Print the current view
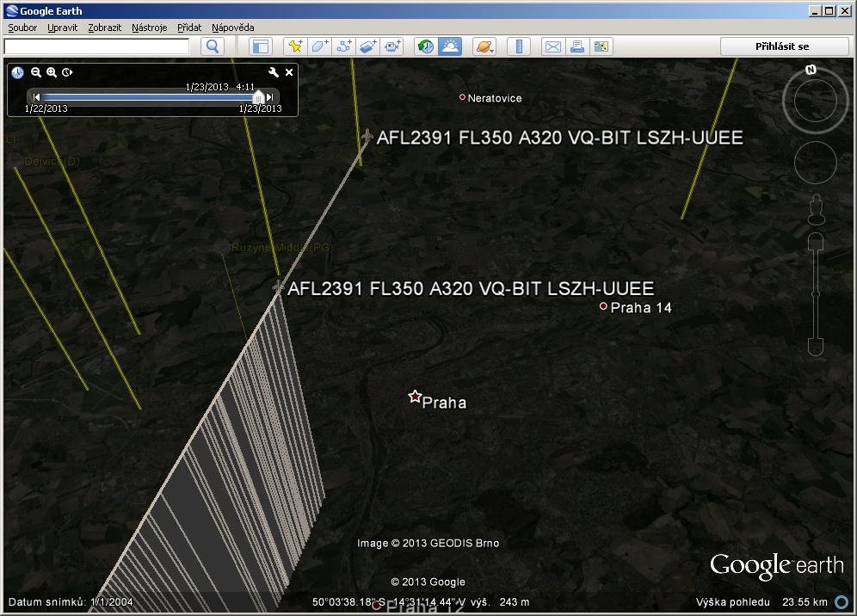 tap(577, 46)
